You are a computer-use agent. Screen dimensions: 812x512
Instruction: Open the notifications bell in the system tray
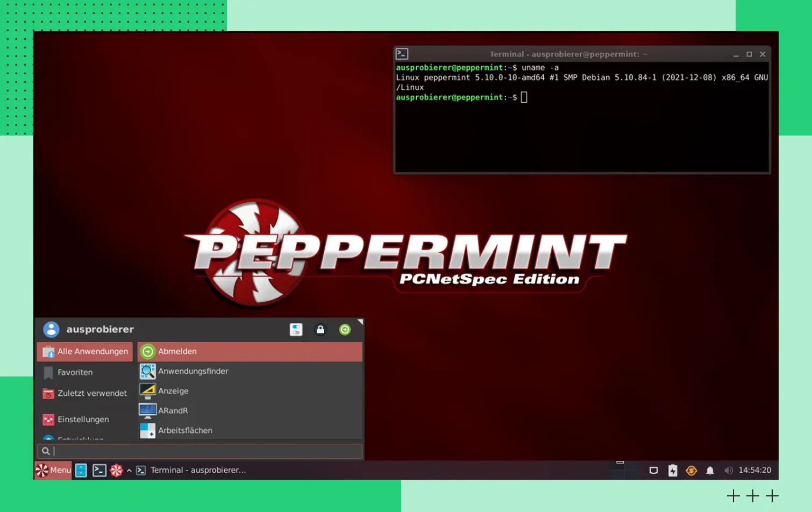tap(710, 471)
